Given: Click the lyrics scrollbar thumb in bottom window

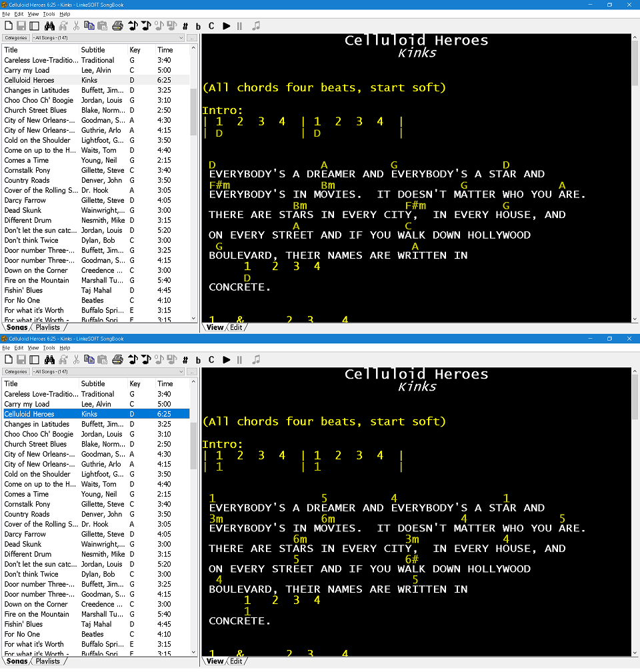Looking at the screenshot, I should point(635,397).
